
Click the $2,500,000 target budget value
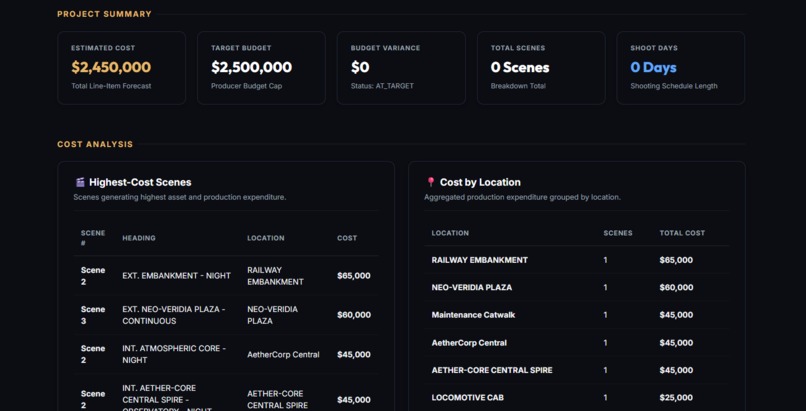(251, 67)
